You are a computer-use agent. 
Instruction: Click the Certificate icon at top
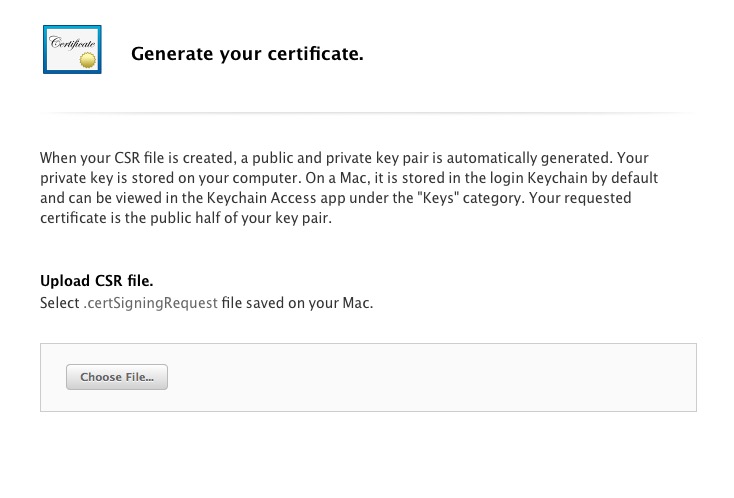point(72,49)
